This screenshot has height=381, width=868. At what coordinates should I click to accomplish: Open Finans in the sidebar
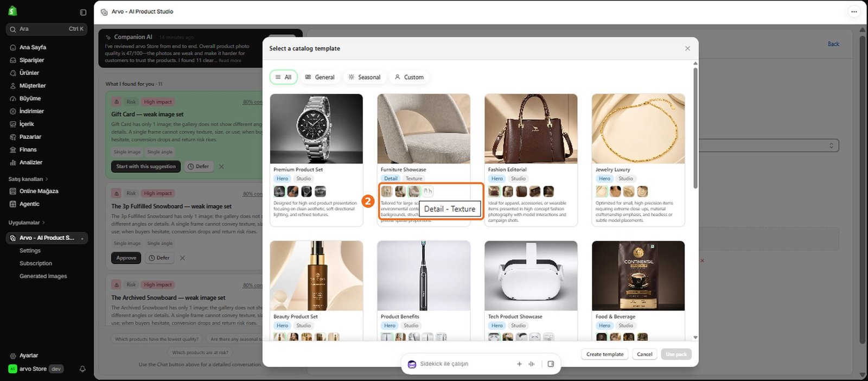[x=28, y=150]
